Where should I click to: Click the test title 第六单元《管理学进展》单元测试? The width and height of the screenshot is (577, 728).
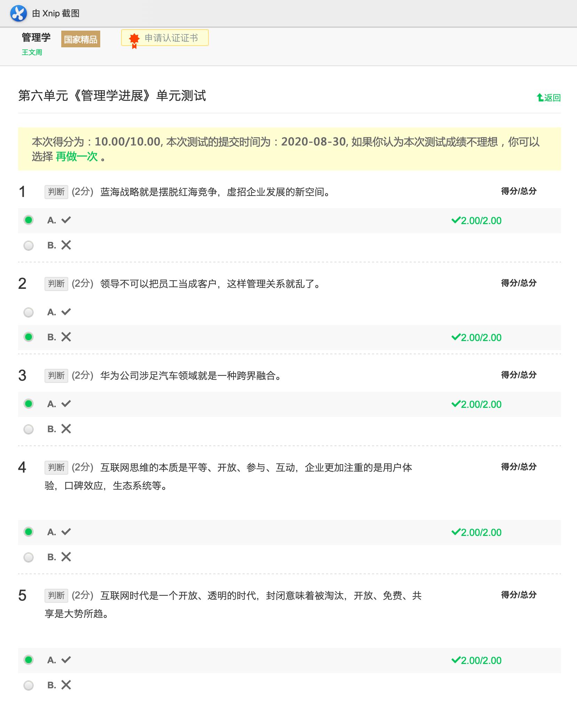tap(112, 96)
